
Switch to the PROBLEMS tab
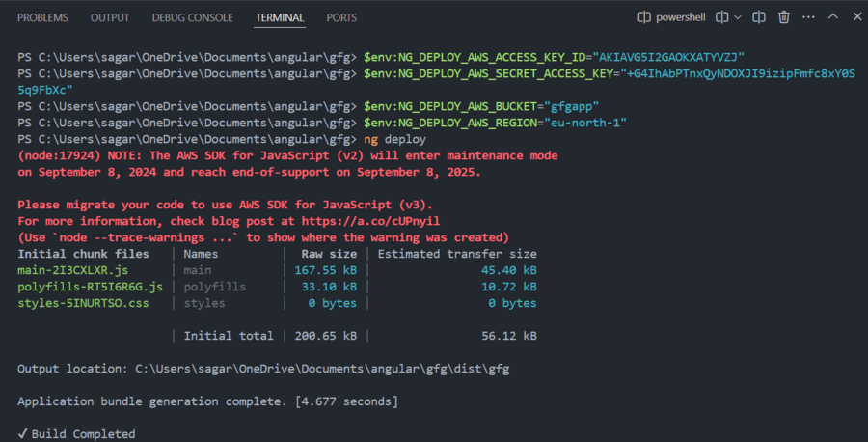click(42, 18)
